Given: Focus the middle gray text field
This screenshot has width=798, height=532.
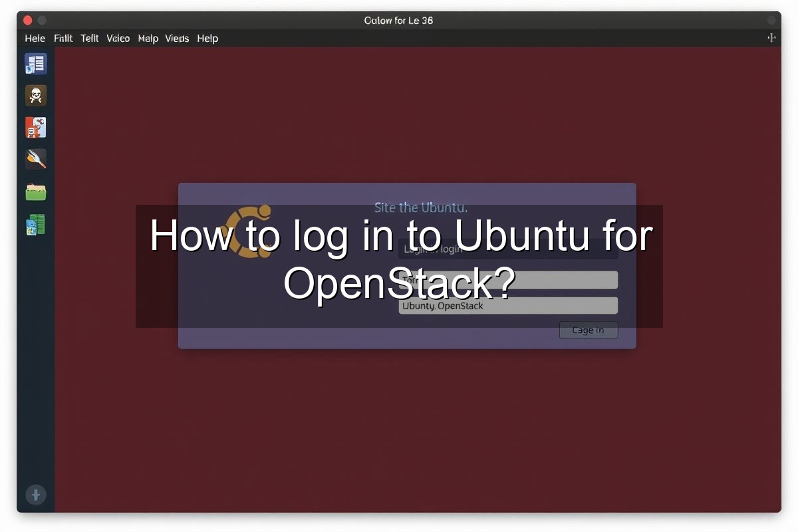Looking at the screenshot, I should point(508,280).
